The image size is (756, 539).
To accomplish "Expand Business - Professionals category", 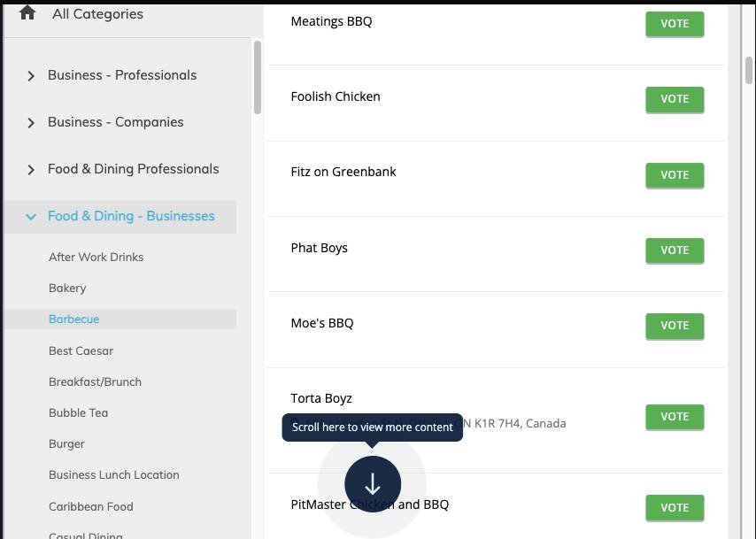I will (31, 76).
